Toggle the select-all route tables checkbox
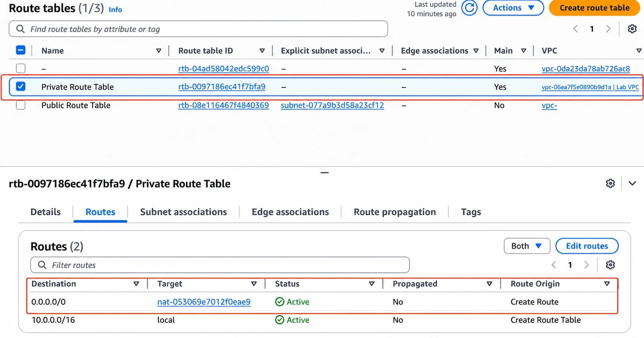Viewport: 644px width, 338px height. tap(21, 50)
